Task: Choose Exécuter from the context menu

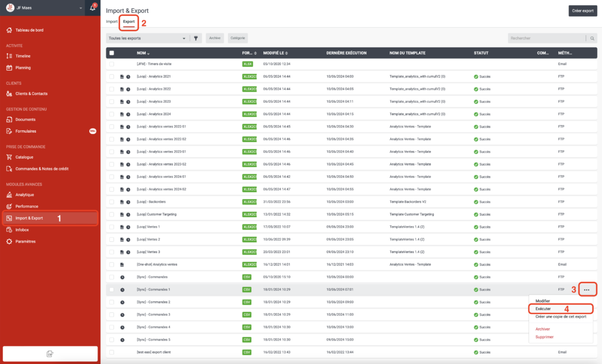Action: (x=543, y=308)
